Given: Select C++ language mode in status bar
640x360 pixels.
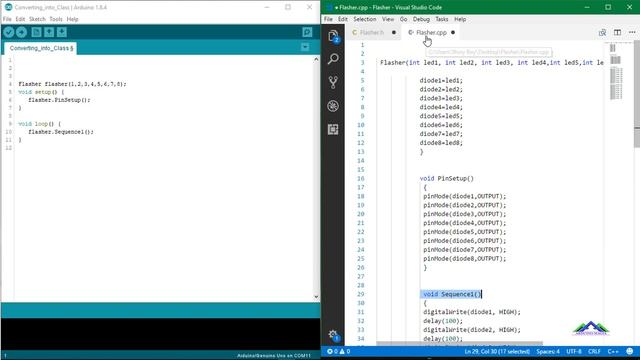Looking at the screenshot, I should (x=613, y=351).
